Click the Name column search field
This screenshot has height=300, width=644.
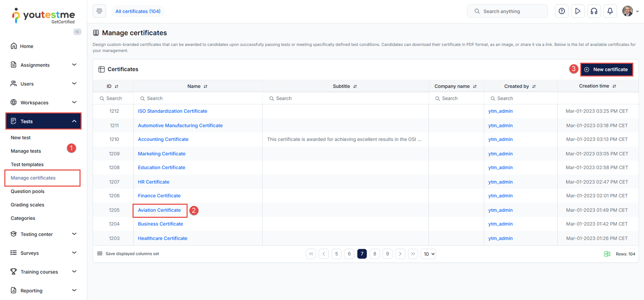[198, 98]
